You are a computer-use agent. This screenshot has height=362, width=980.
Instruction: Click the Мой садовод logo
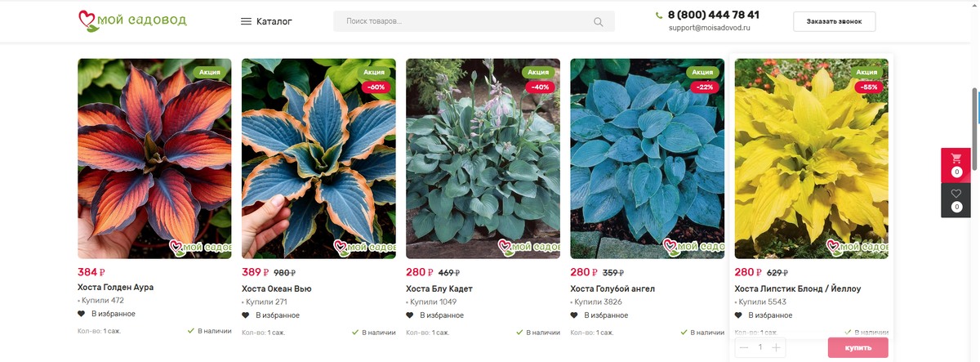coord(132,20)
